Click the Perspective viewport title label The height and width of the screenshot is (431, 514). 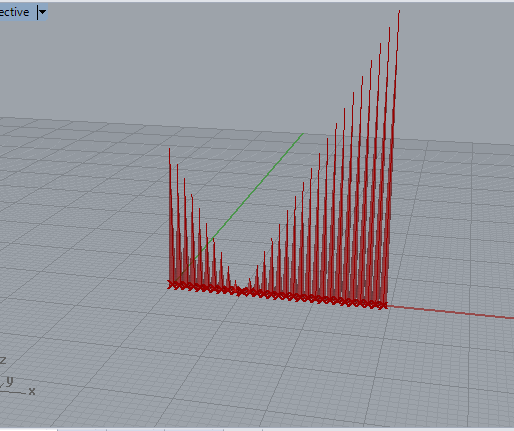[x=15, y=12]
